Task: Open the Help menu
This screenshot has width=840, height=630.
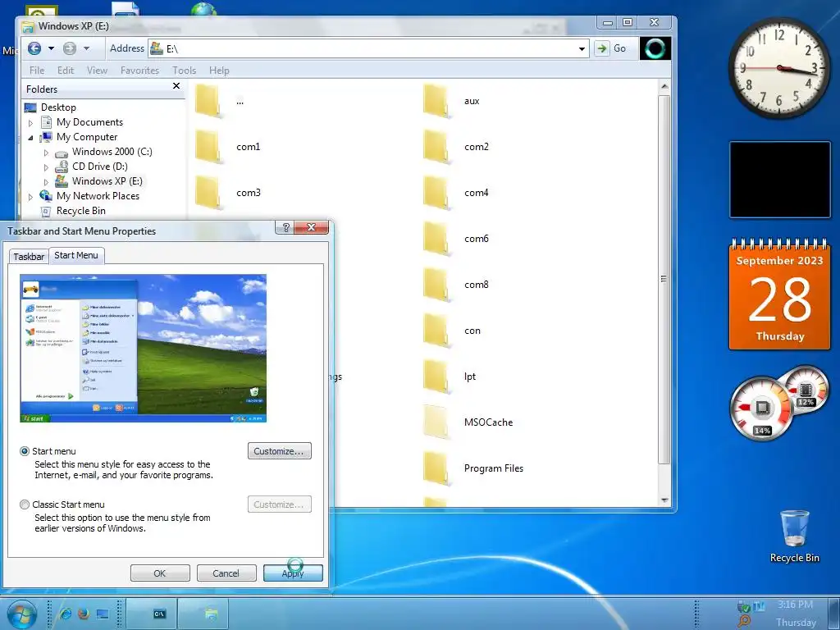Action: [219, 71]
